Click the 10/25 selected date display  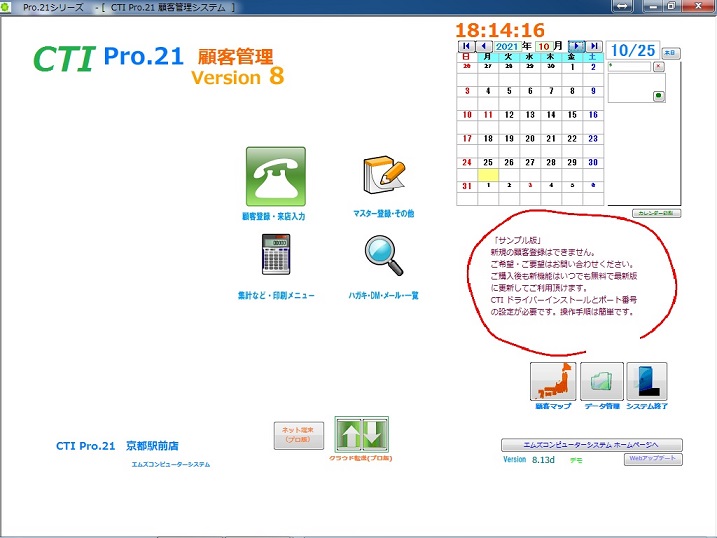point(633,51)
